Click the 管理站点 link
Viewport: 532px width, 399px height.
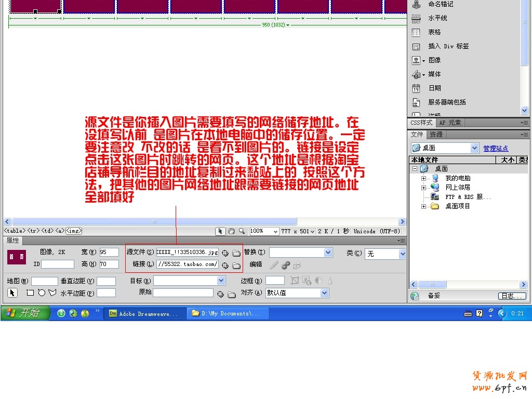[x=496, y=149]
